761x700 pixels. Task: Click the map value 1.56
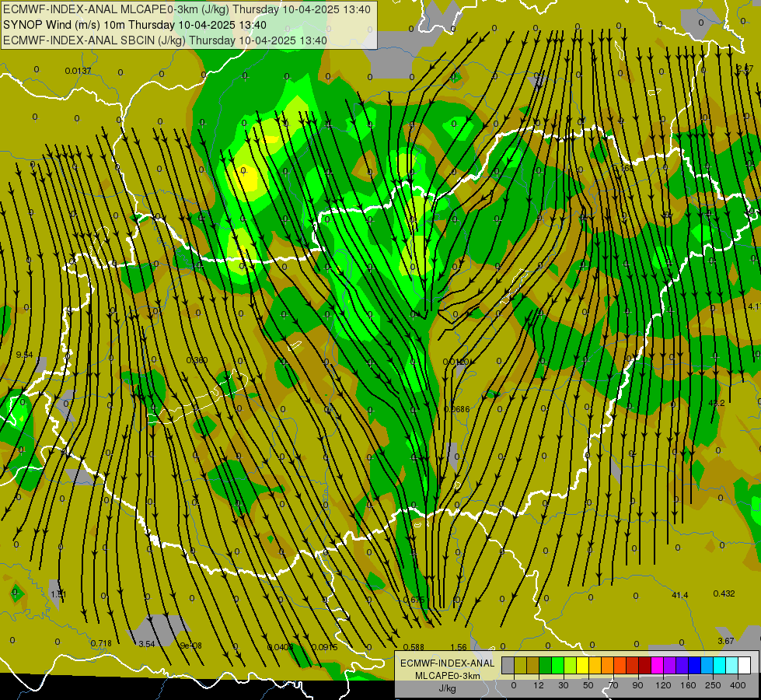click(459, 647)
